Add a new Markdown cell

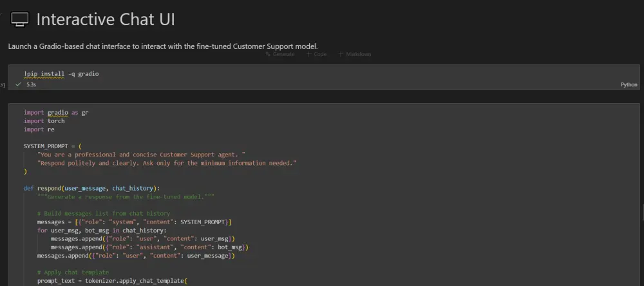coord(354,54)
